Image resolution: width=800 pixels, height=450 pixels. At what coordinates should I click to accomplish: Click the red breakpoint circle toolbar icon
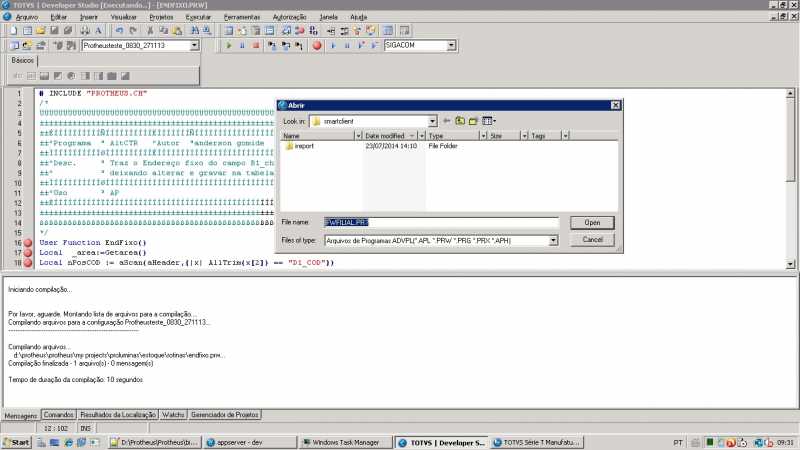click(317, 45)
